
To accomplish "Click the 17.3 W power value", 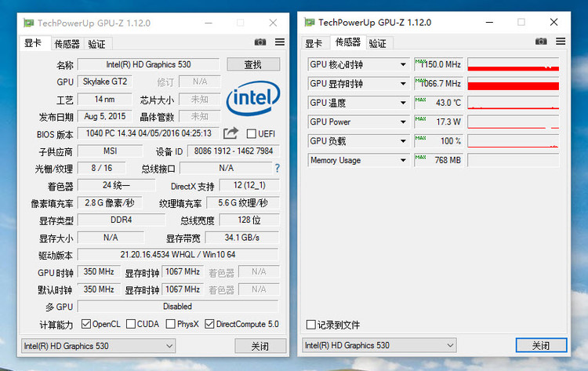I will [438, 122].
